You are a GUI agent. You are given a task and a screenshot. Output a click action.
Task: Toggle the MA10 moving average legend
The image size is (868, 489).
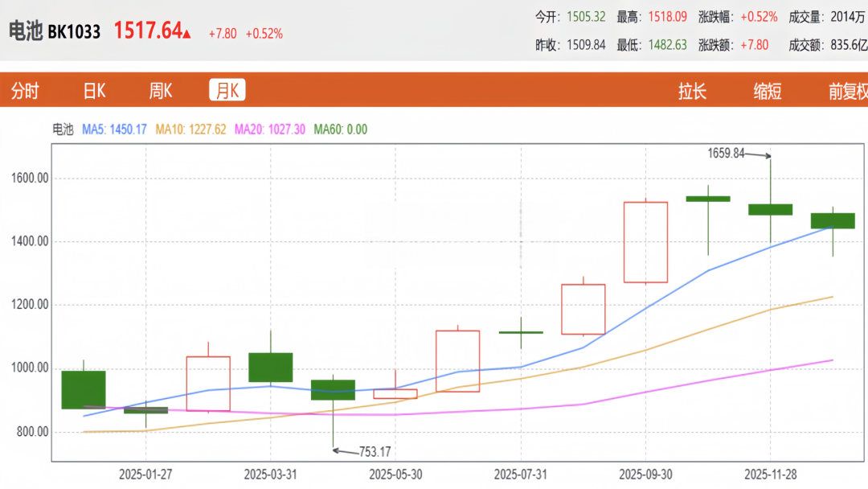point(190,129)
